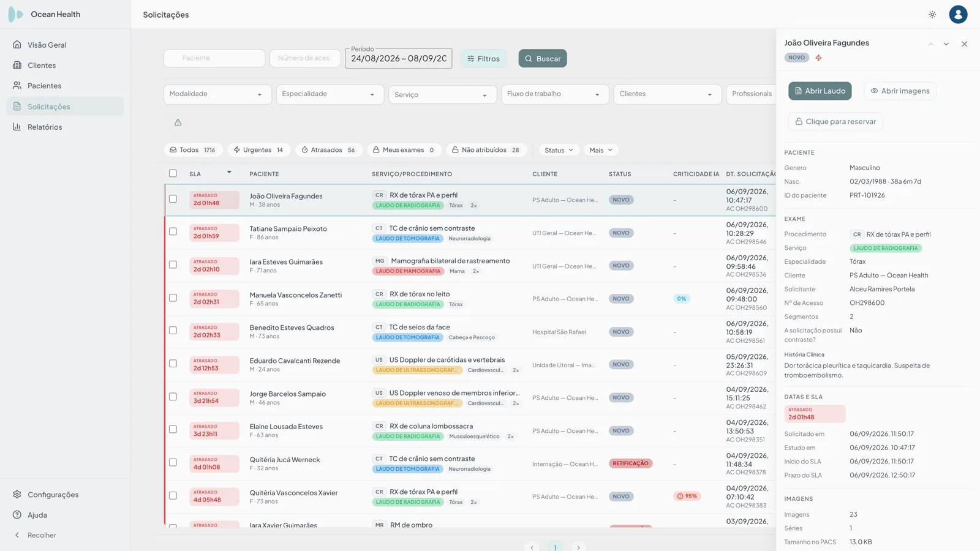Go to the next page of results
Image resolution: width=980 pixels, height=551 pixels.
pyautogui.click(x=578, y=547)
